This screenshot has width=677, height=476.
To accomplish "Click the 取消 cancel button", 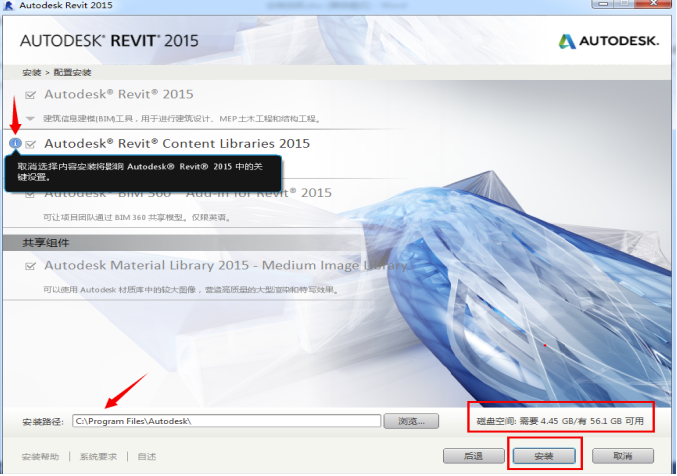I will [623, 456].
